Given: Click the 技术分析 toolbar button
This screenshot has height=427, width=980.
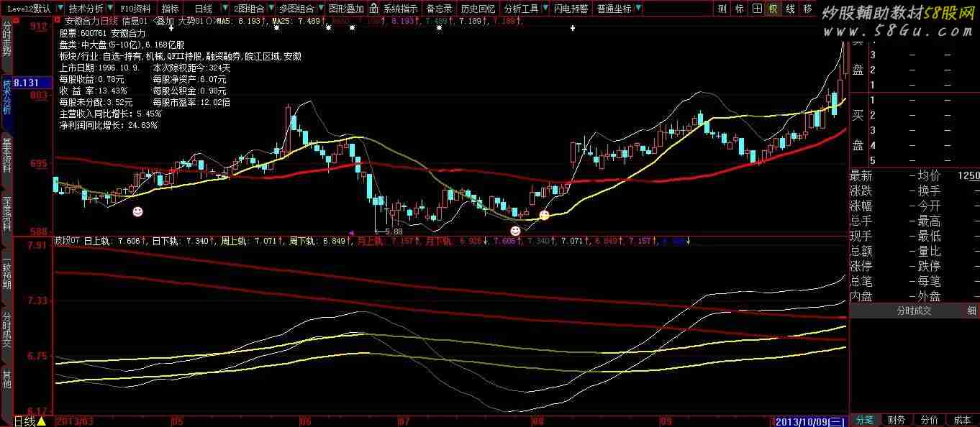Looking at the screenshot, I should tap(86, 9).
